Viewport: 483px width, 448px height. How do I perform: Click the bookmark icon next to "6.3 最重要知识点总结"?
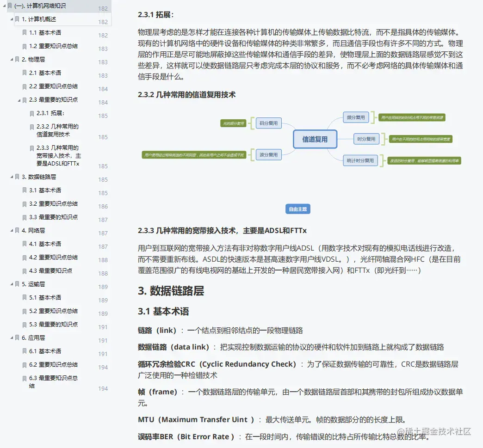tap(24, 378)
